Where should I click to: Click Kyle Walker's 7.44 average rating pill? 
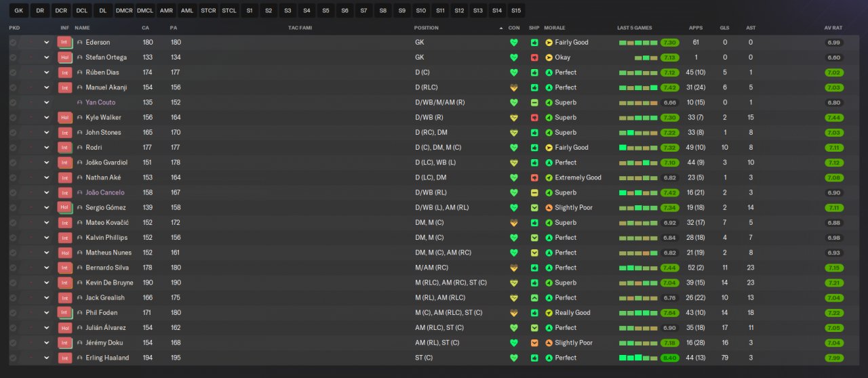click(x=834, y=117)
